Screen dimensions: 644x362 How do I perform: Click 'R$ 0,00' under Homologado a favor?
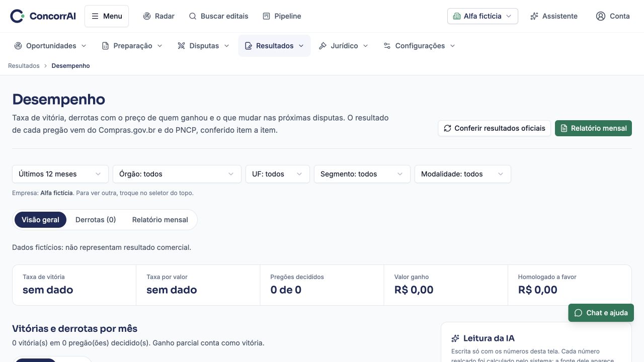[538, 290]
